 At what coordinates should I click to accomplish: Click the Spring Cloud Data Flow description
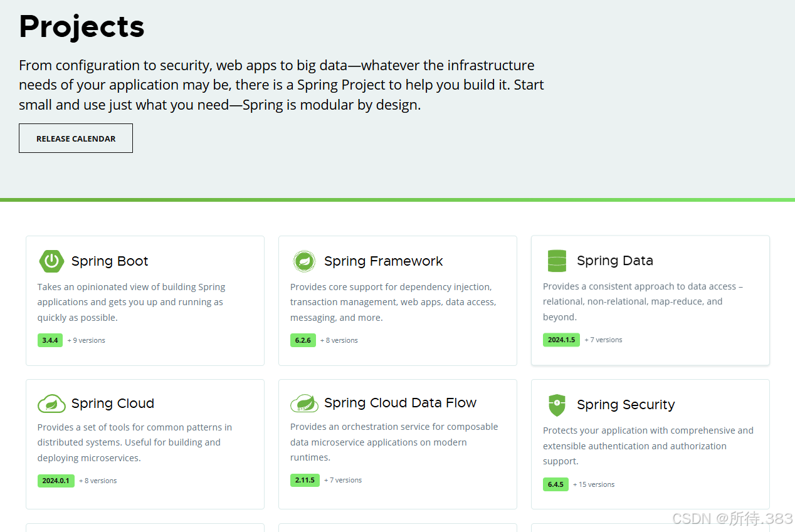pyautogui.click(x=394, y=442)
